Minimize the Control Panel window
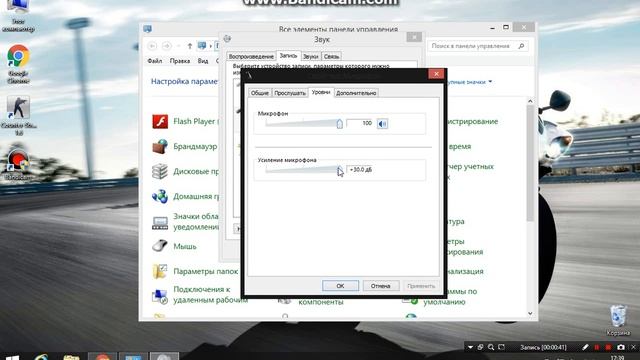The image size is (640, 360). [492, 28]
